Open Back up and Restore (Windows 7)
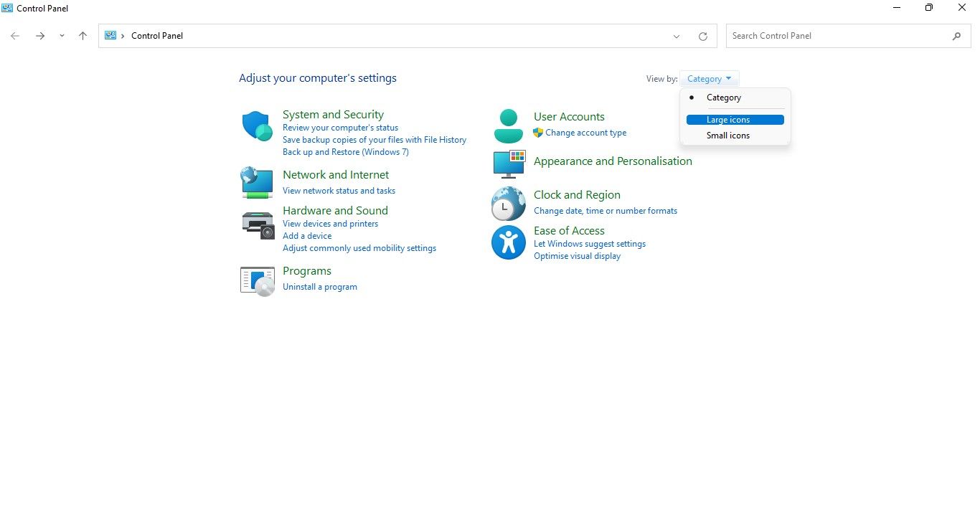This screenshot has height=507, width=980. point(346,152)
